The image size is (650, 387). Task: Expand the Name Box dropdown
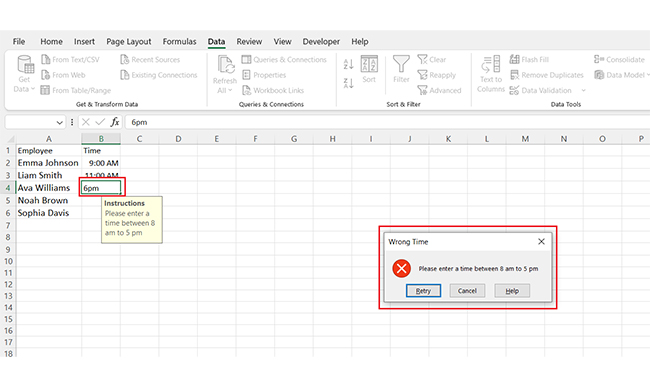(x=59, y=122)
